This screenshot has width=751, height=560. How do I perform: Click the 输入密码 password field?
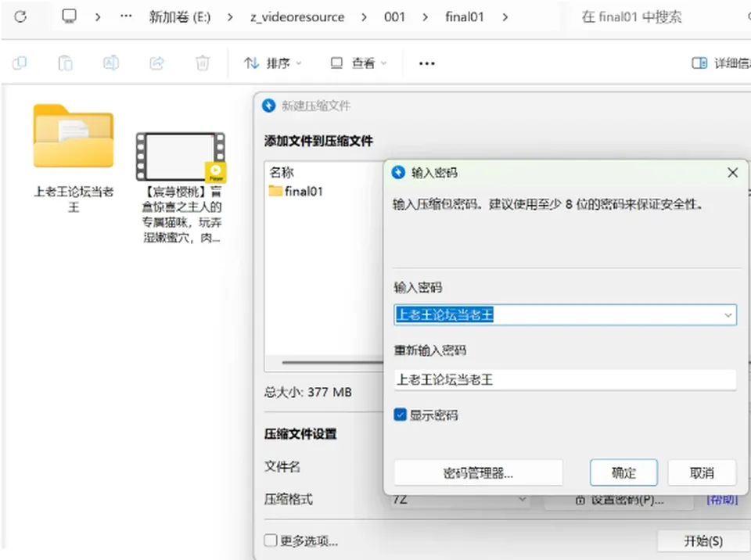[565, 314]
